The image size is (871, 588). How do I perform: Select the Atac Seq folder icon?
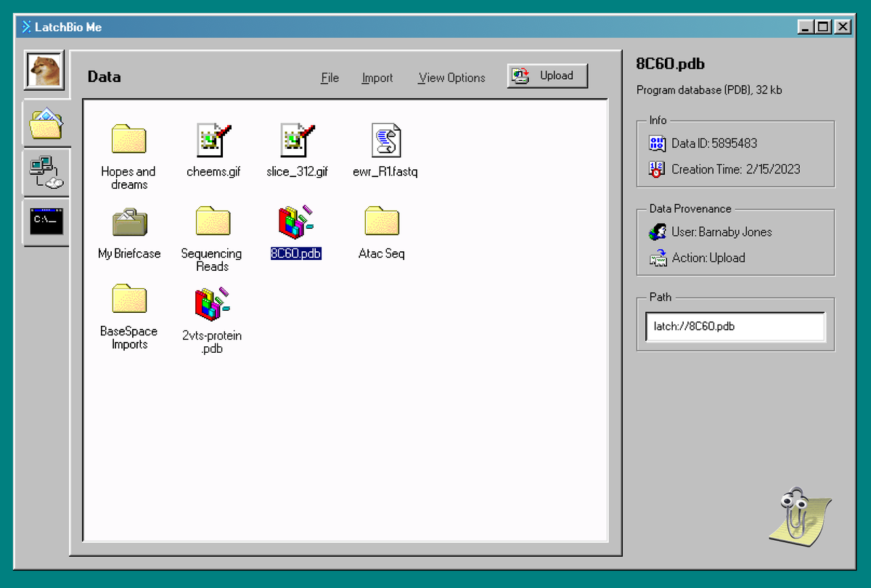(x=382, y=221)
